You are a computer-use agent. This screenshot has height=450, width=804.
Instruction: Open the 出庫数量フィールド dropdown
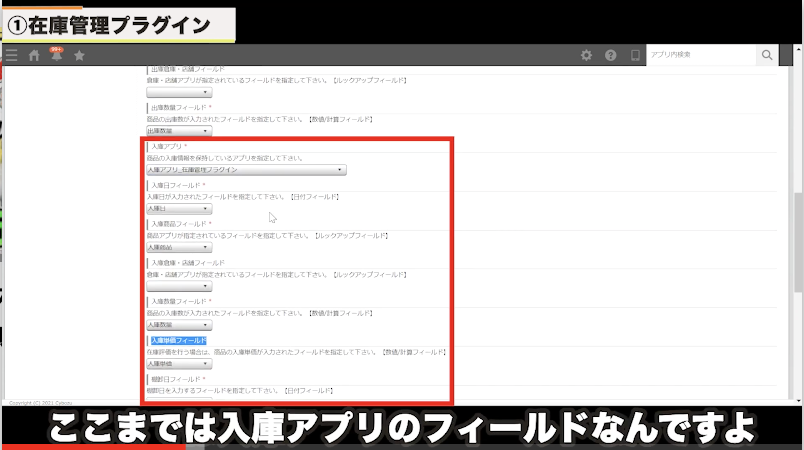point(179,131)
